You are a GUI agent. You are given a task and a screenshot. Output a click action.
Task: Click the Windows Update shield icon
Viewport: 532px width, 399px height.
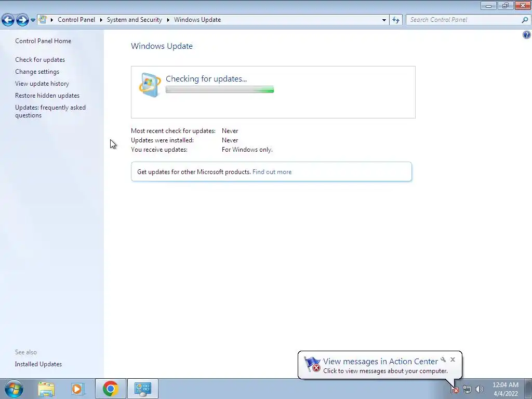[150, 85]
